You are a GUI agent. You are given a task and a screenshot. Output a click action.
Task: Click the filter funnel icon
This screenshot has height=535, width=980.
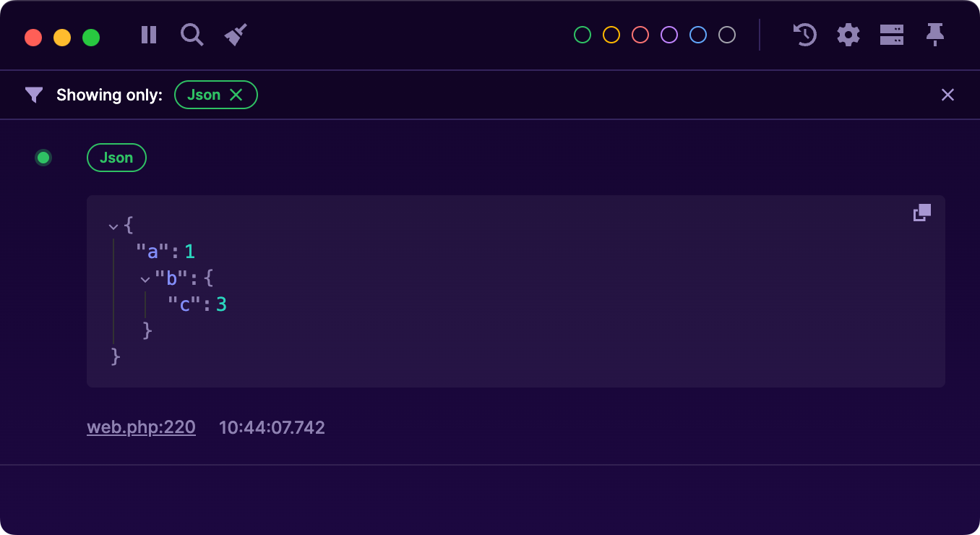33,94
